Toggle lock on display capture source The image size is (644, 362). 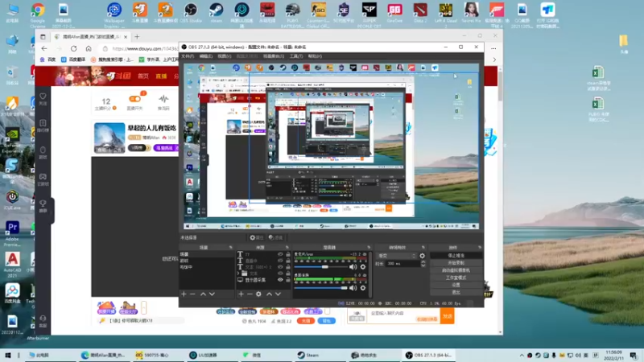288,280
